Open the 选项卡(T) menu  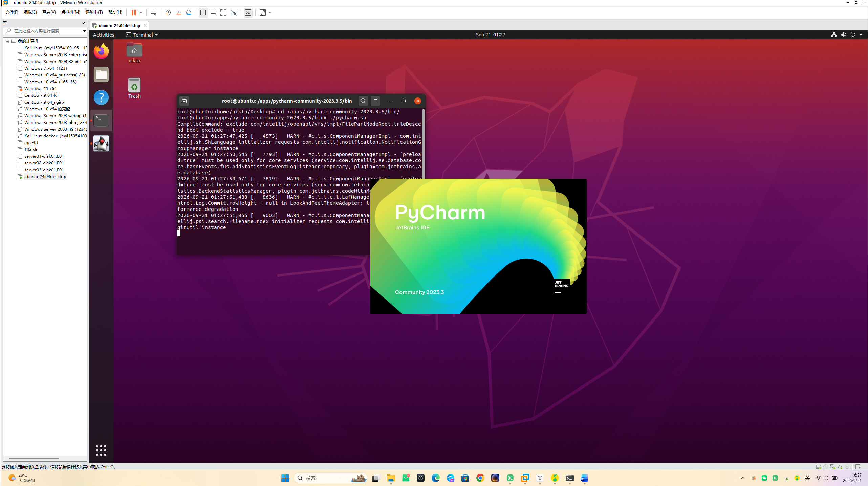click(94, 12)
